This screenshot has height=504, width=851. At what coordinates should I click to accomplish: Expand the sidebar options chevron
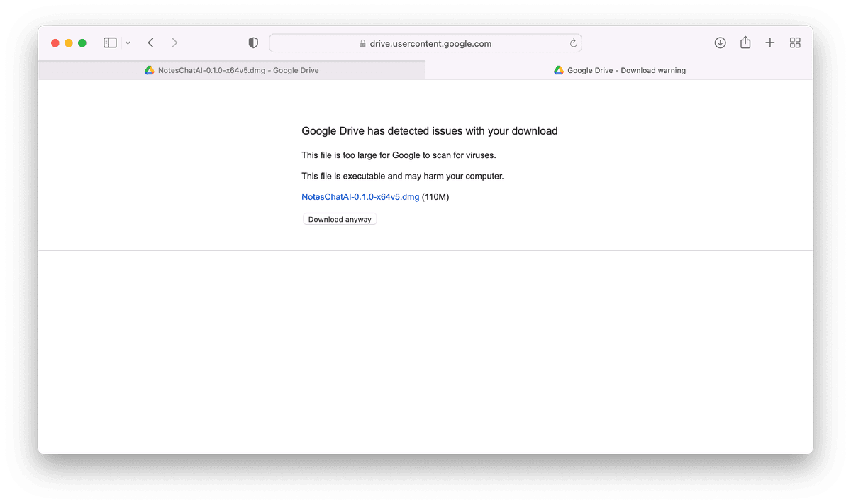[x=128, y=43]
